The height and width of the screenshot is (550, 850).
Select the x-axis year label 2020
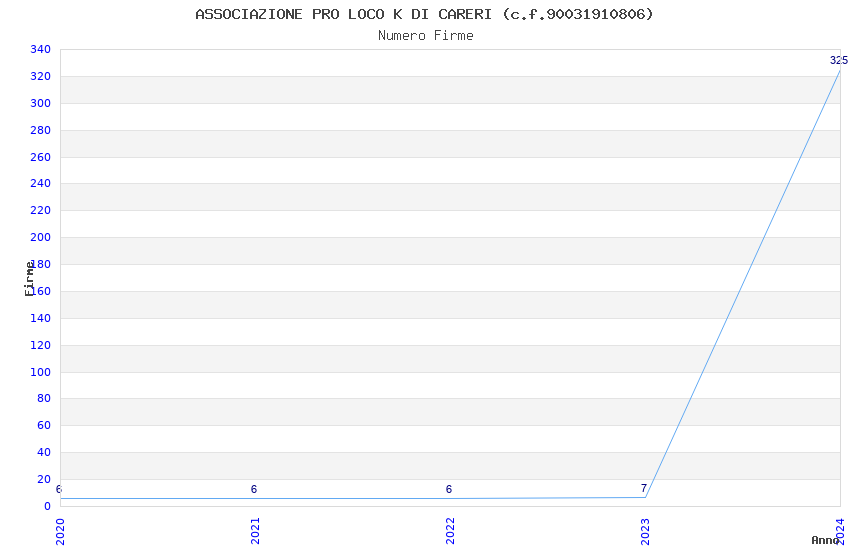pyautogui.click(x=60, y=532)
